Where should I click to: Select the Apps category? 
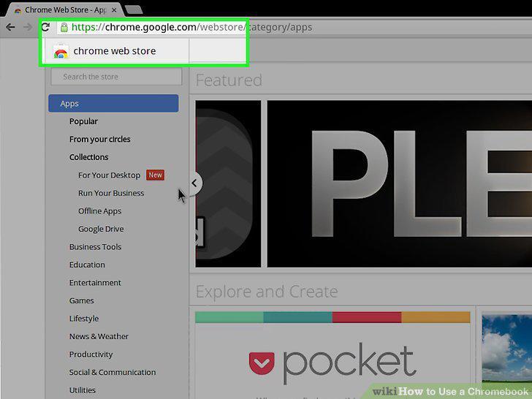(x=113, y=104)
